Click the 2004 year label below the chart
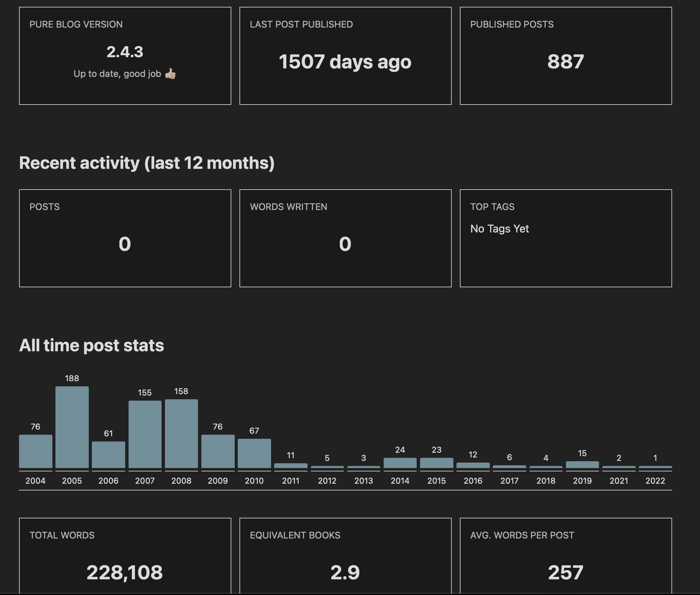The image size is (700, 595). [x=35, y=481]
